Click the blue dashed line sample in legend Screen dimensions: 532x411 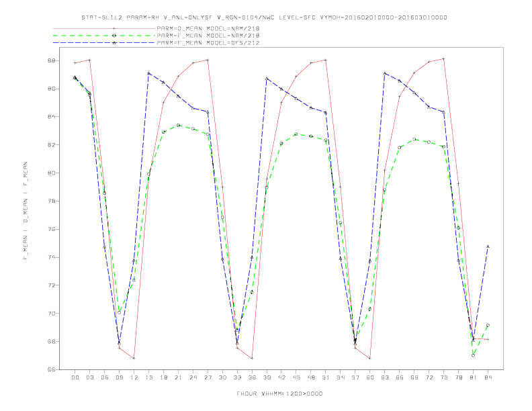pyautogui.click(x=104, y=43)
